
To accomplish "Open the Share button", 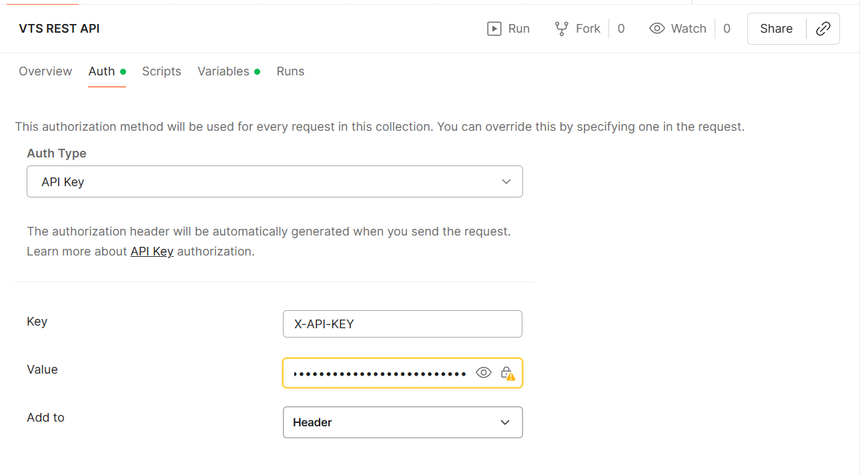I will pos(776,29).
